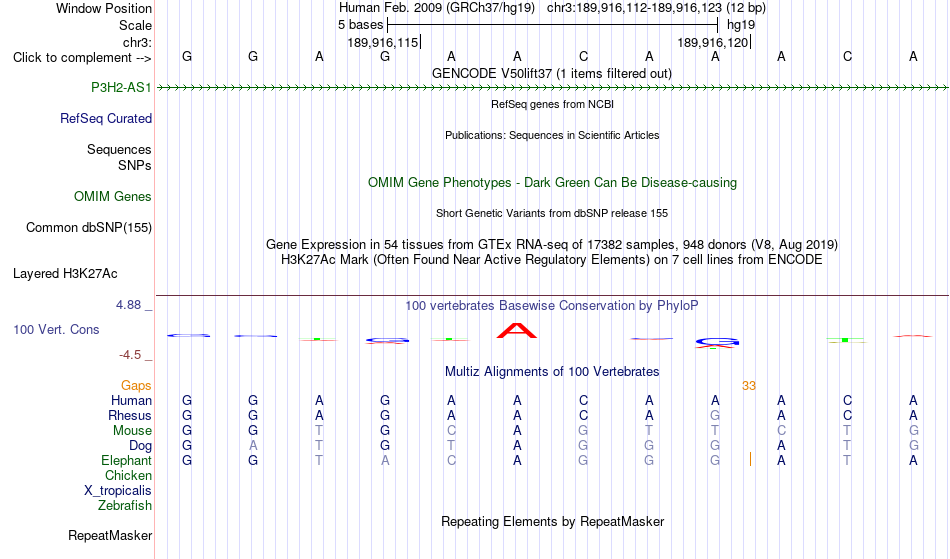Click the GTEx Gene Expression track title
The width and height of the screenshot is (950, 559).
pyautogui.click(x=552, y=245)
